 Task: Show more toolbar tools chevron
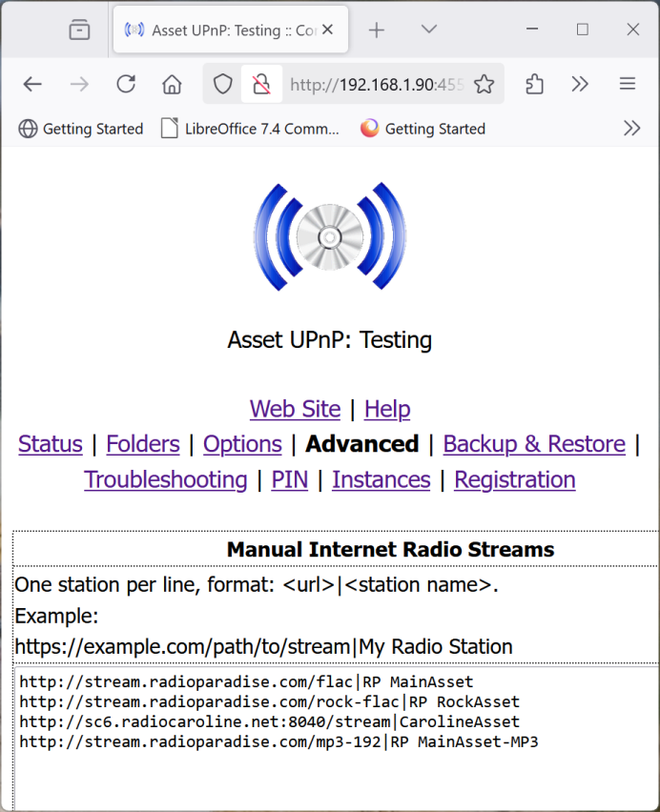[x=580, y=85]
